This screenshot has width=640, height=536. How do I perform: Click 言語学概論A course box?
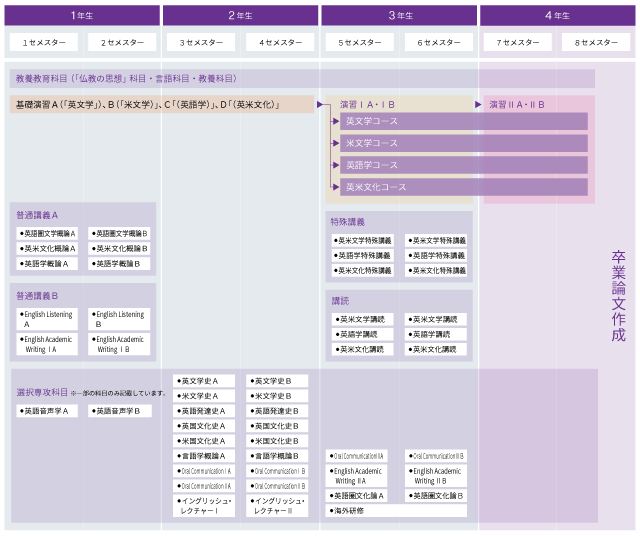(204, 456)
